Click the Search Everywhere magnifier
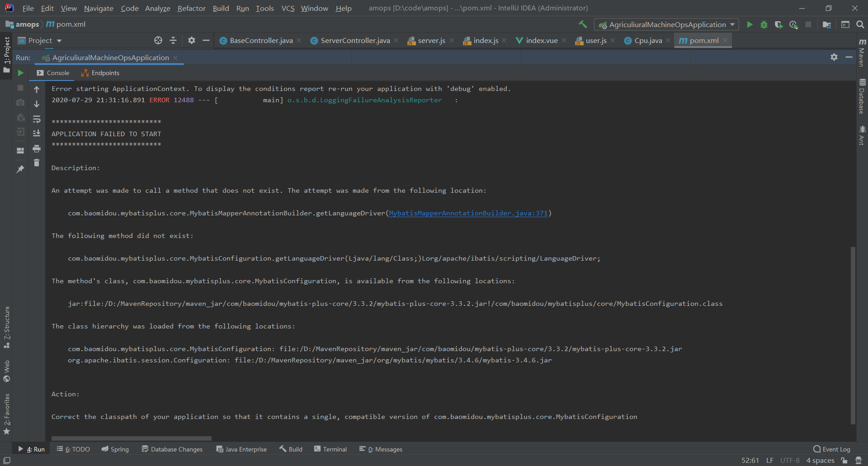 [x=860, y=24]
